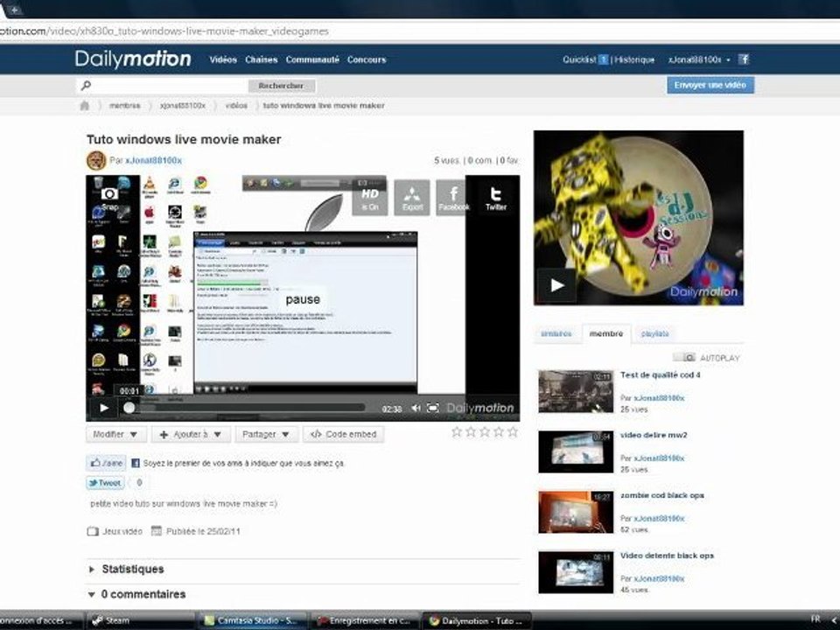Click Envoyer une vidéo button
The height and width of the screenshot is (630, 840).
710,85
